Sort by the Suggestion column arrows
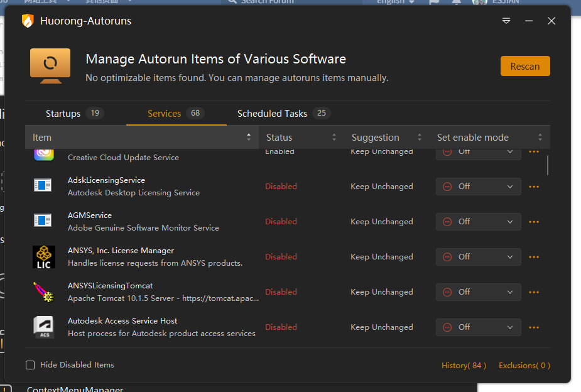This screenshot has height=392, width=581. coord(420,137)
